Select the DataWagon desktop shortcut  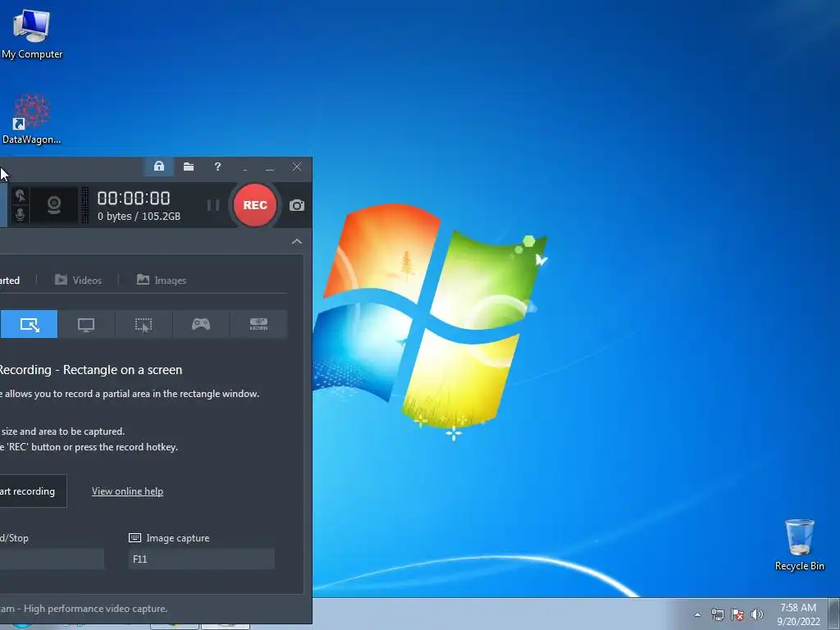coord(32,119)
